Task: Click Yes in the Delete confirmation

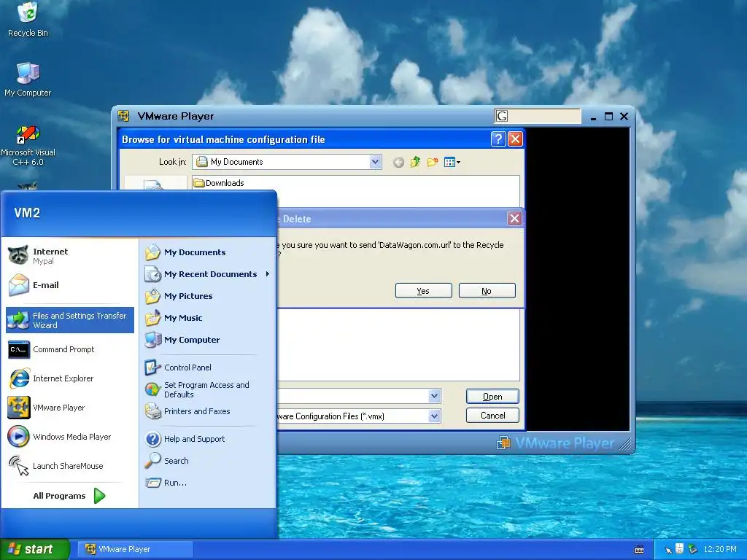Action: click(423, 290)
